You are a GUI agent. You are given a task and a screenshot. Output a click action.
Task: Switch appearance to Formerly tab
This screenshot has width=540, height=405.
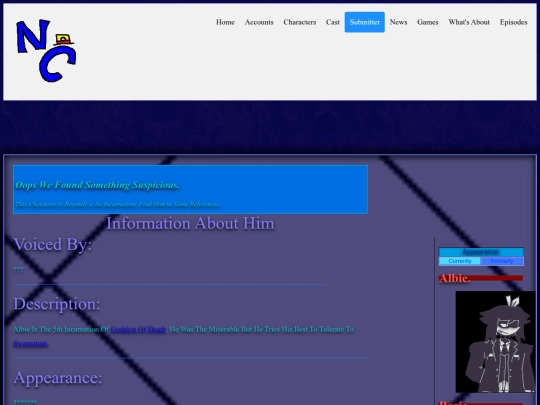coord(502,261)
